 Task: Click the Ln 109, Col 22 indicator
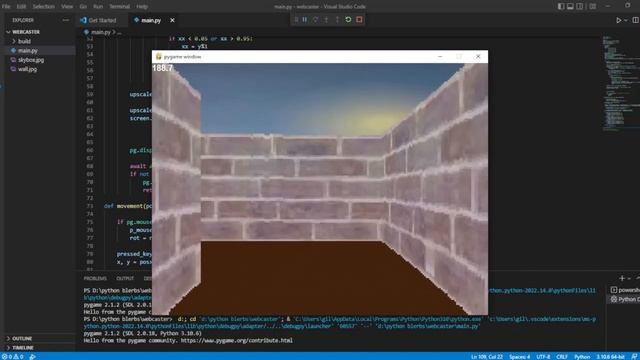(487, 357)
